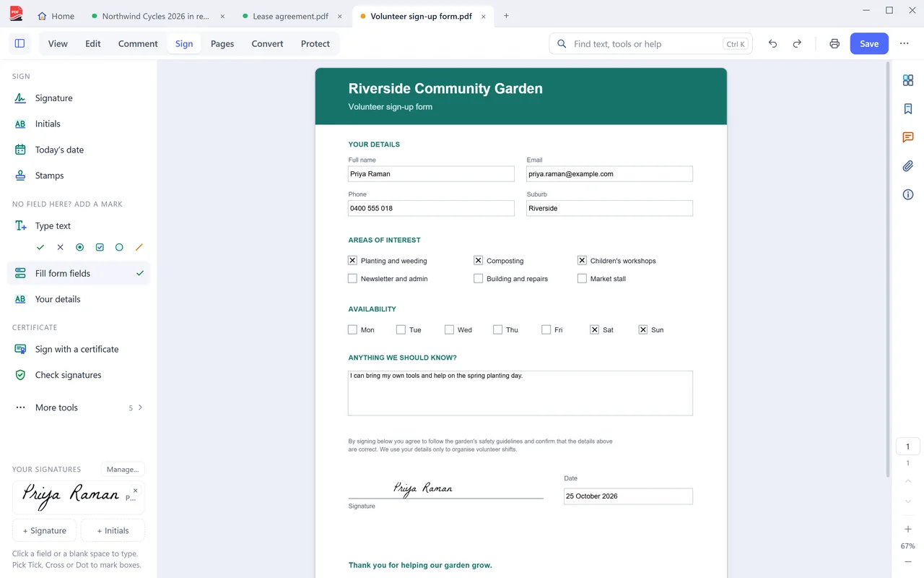Go to previous page with up chevron
The image size is (924, 578).
(x=908, y=481)
